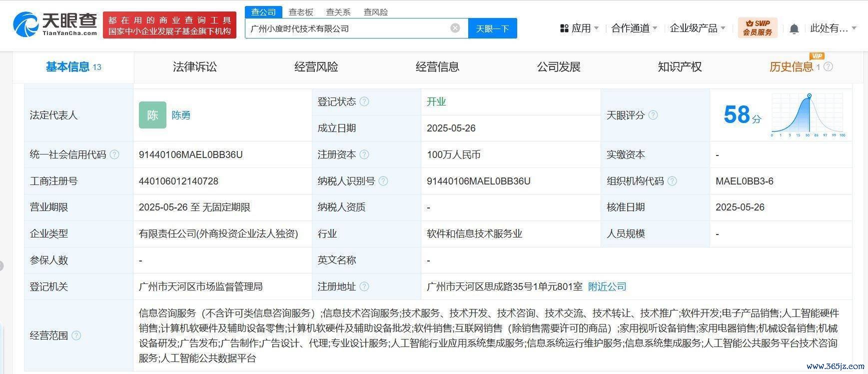868x374 pixels.
Task: Click the help icon beside 注册地址
Action: 364,286
